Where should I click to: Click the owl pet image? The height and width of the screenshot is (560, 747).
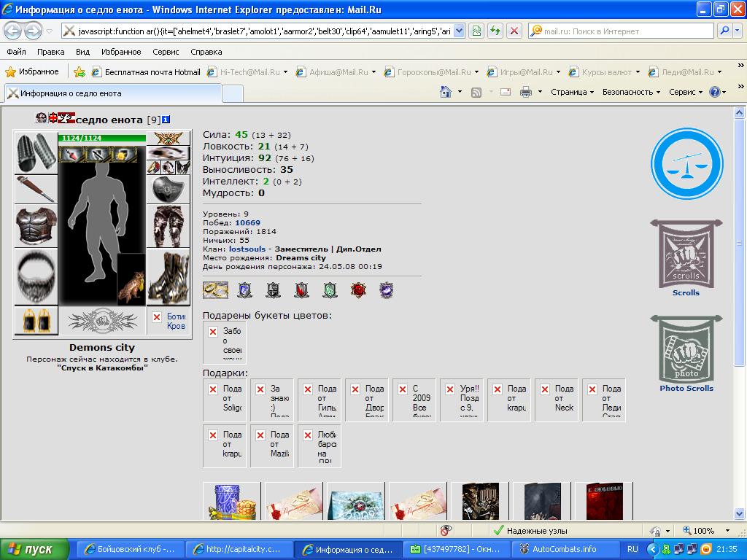131,279
